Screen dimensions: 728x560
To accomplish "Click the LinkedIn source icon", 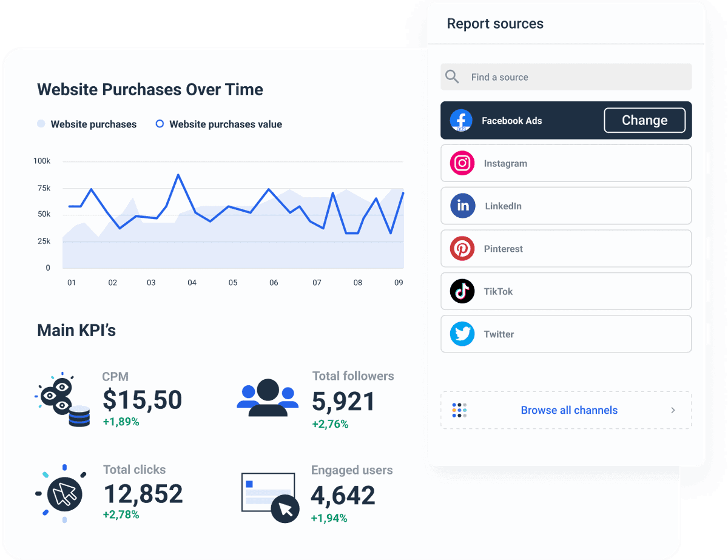I will point(462,206).
